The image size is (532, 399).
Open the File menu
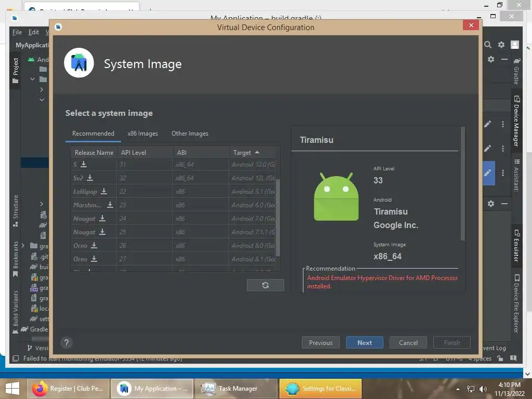coord(17,32)
